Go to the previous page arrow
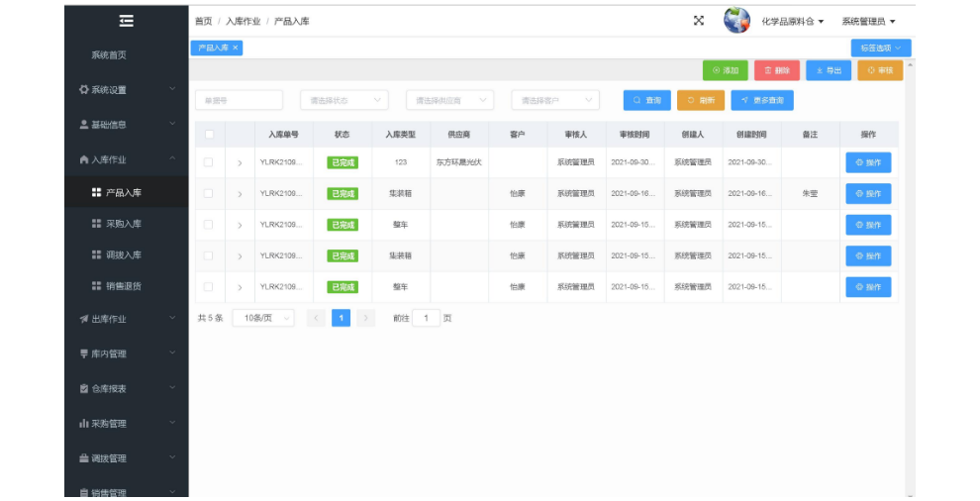 pyautogui.click(x=316, y=318)
